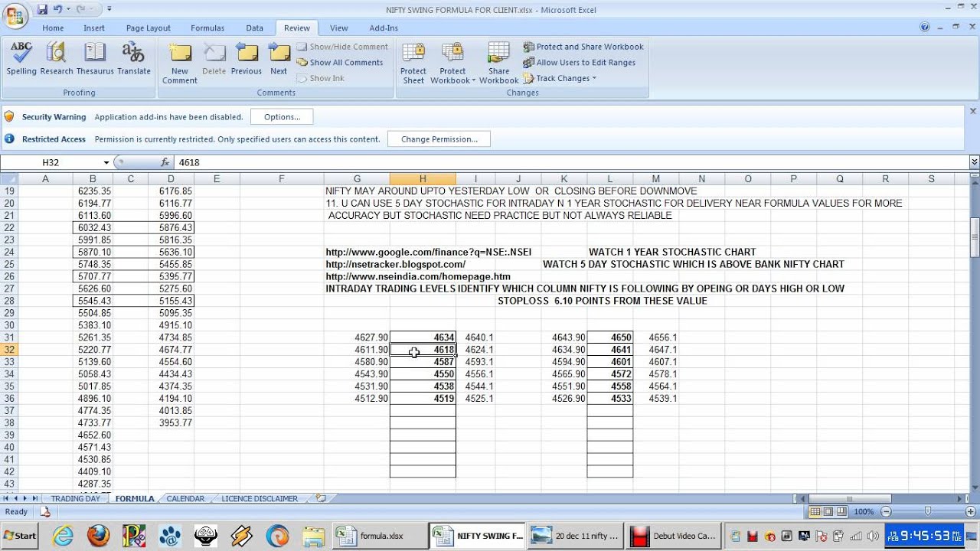Image resolution: width=980 pixels, height=551 pixels.
Task: Open the Research pane
Action: tap(57, 60)
